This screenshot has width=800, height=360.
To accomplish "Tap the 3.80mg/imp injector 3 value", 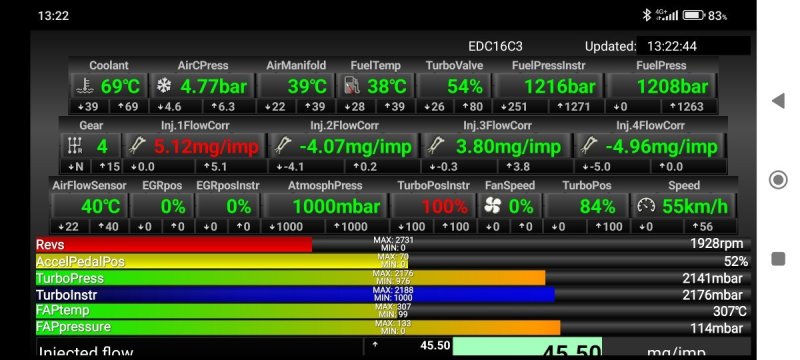I will (509, 147).
